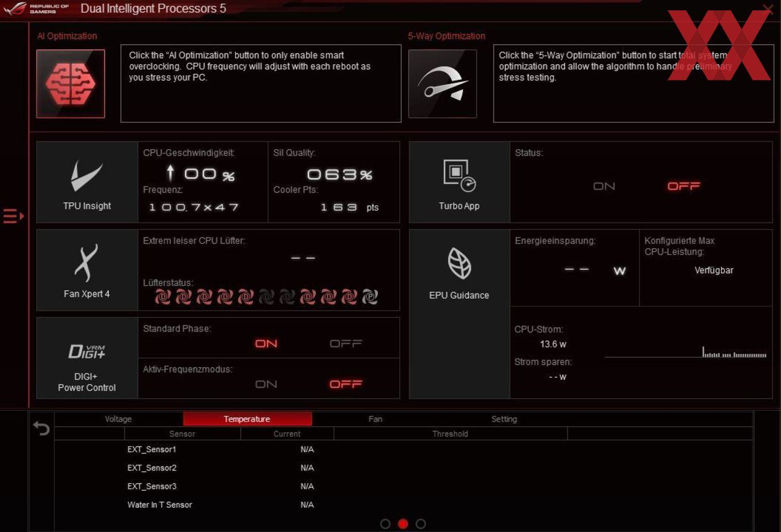
Task: Click the frequency value 100.7x47
Action: (194, 207)
